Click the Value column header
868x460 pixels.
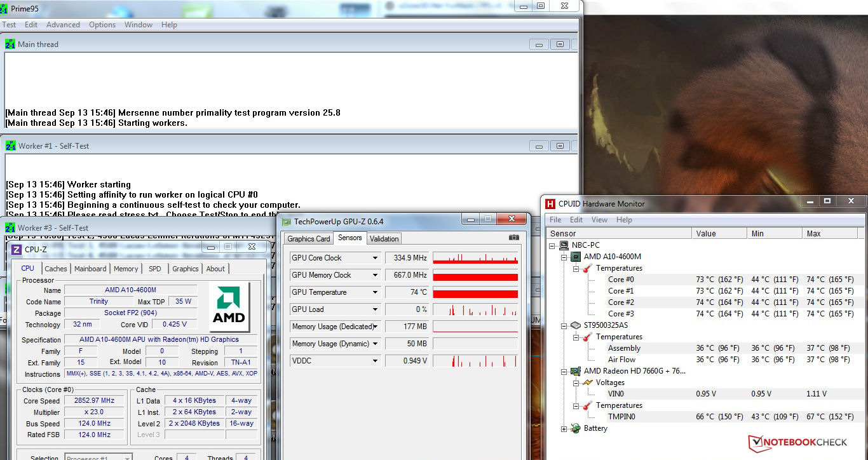pos(721,234)
